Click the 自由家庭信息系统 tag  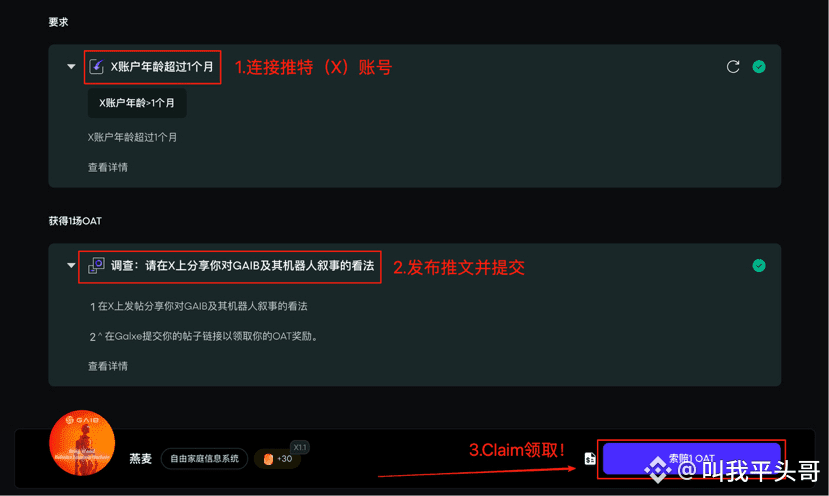(x=205, y=458)
